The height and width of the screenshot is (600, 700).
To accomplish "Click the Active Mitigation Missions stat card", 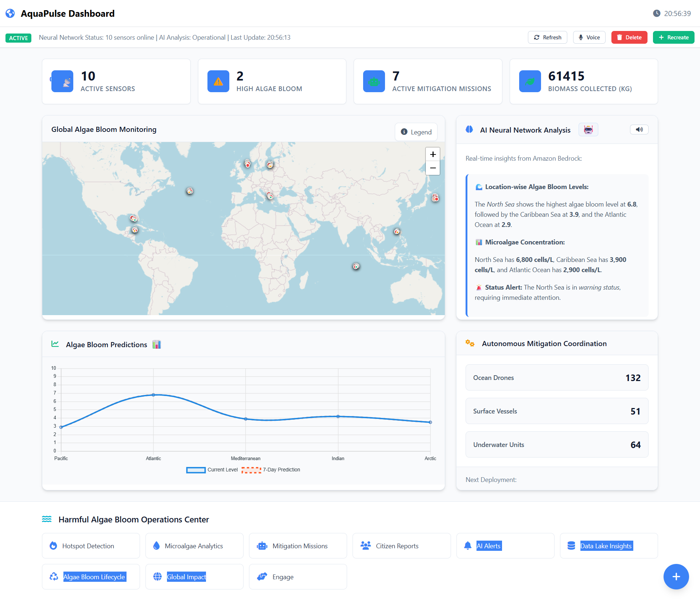I will [x=427, y=82].
